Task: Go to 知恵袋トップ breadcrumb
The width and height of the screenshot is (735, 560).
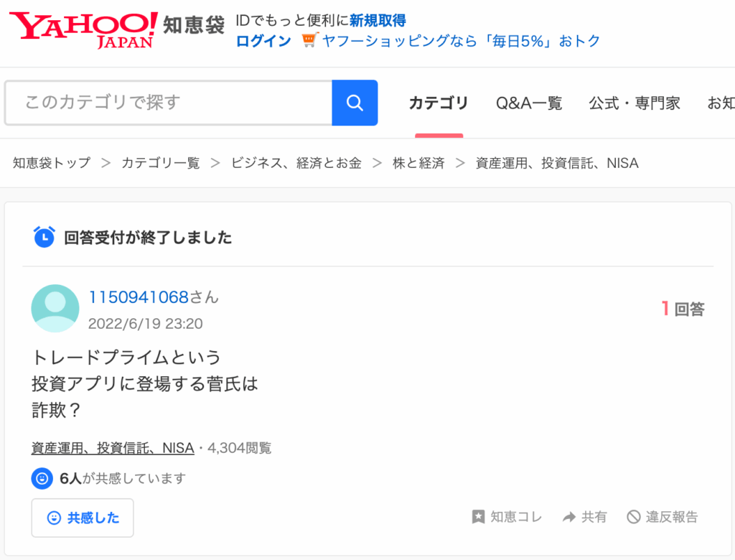Action: (x=52, y=163)
